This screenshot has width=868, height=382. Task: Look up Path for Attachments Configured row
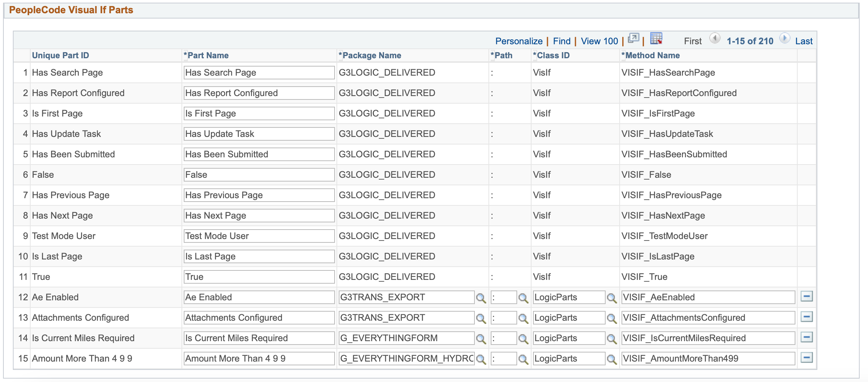click(x=523, y=318)
